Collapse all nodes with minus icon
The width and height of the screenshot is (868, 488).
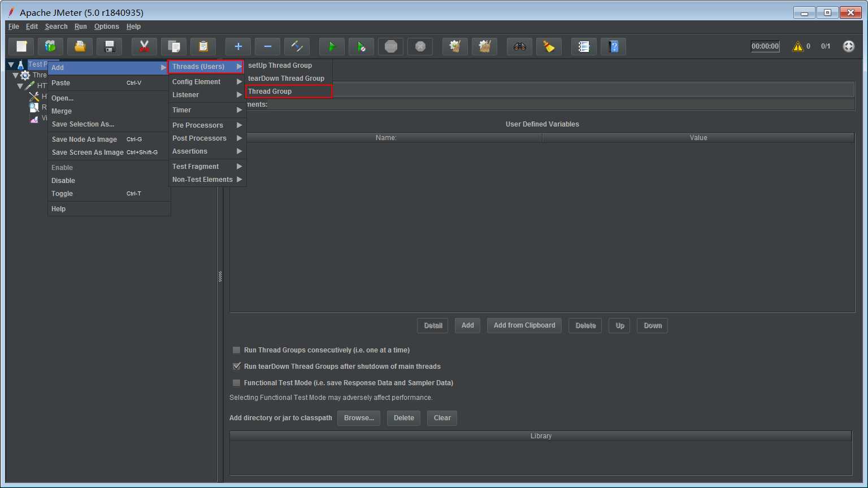tap(268, 46)
